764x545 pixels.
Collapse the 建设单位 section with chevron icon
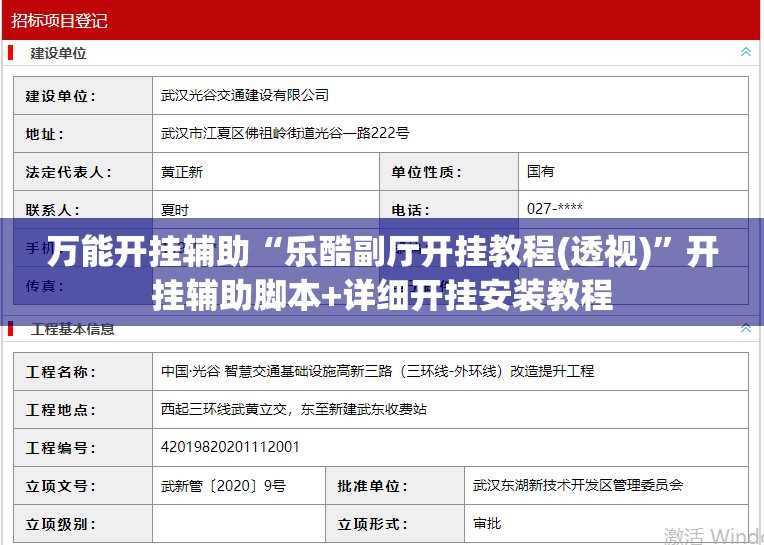pyautogui.click(x=745, y=52)
